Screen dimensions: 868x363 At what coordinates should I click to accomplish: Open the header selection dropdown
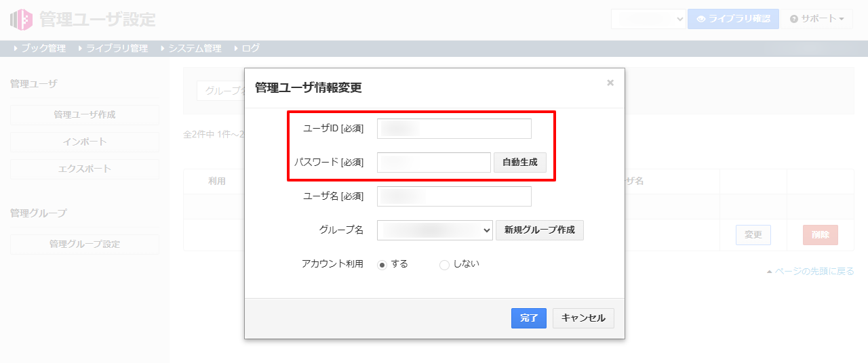[648, 19]
